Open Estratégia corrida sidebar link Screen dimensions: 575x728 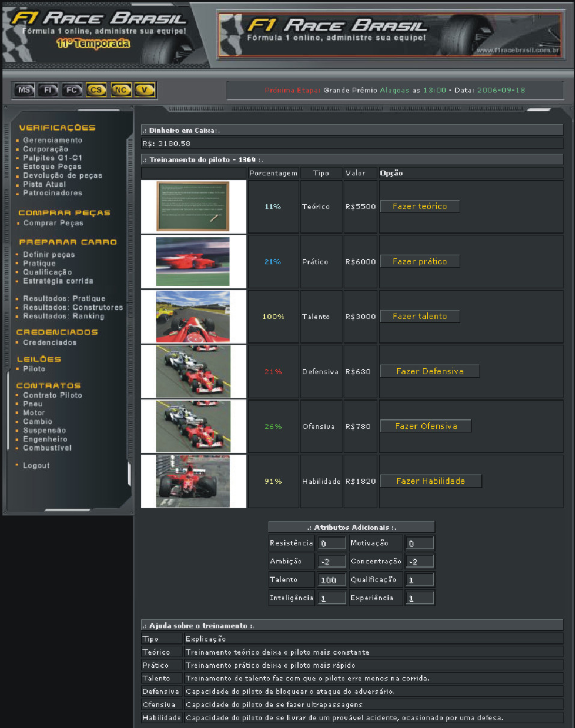click(x=58, y=281)
